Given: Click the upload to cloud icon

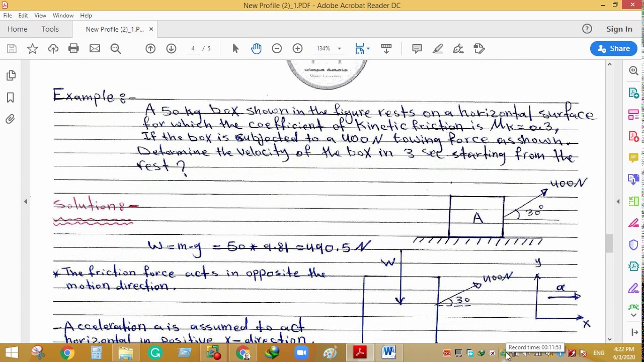Looking at the screenshot, I should pyautogui.click(x=53, y=49).
